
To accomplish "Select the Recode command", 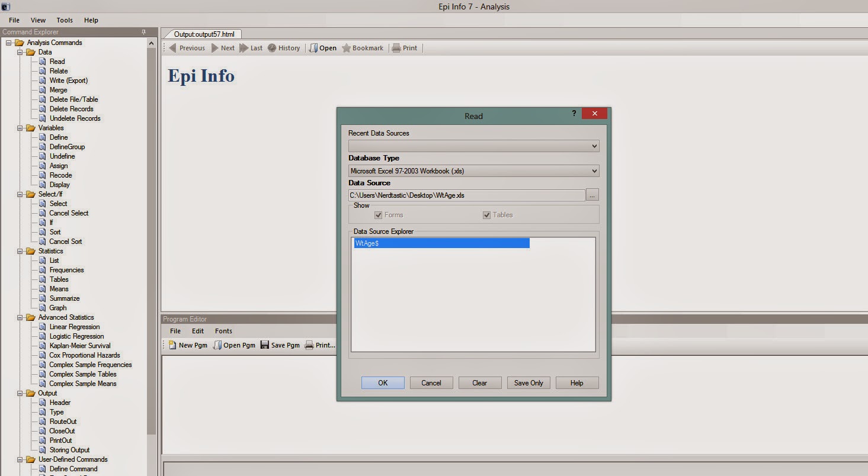I will tap(60, 175).
